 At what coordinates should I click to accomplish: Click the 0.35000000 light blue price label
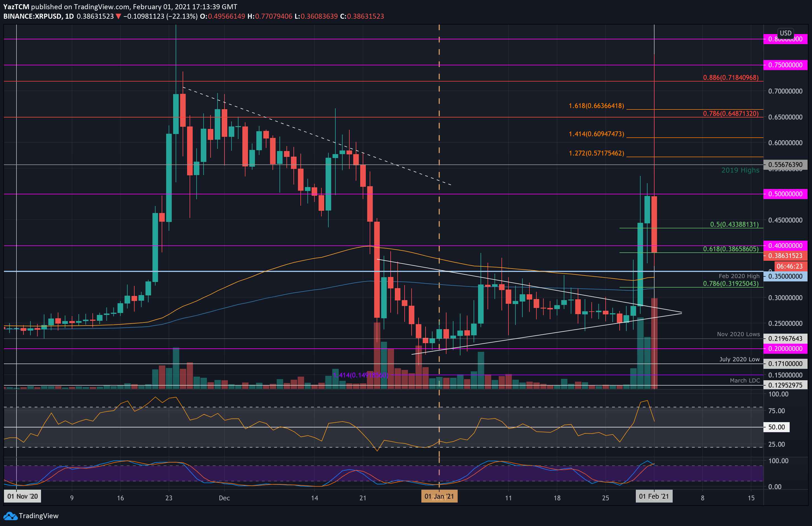[785, 276]
